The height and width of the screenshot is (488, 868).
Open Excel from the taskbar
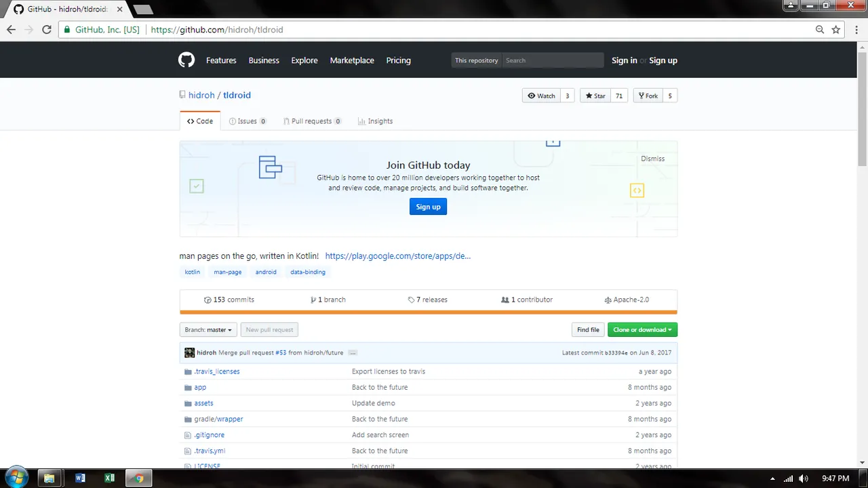109,478
